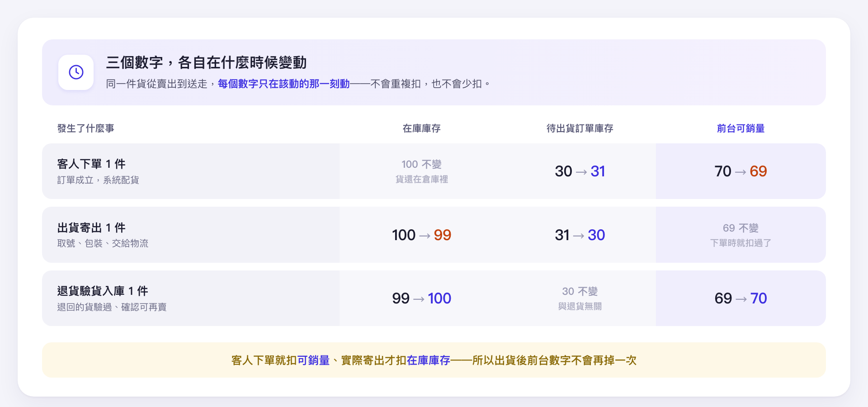
Task: Click the highlighted text 每個數字只在該動的那一刻動
Action: point(284,84)
